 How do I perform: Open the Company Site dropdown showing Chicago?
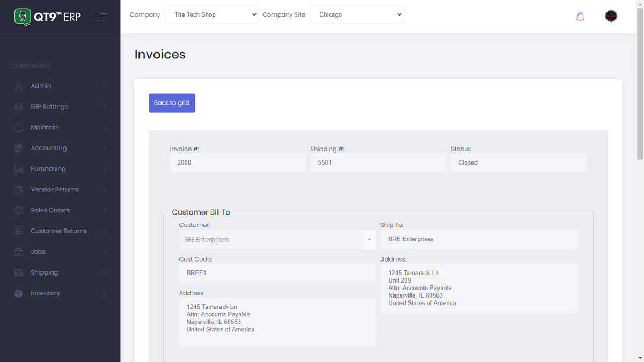tap(357, 14)
